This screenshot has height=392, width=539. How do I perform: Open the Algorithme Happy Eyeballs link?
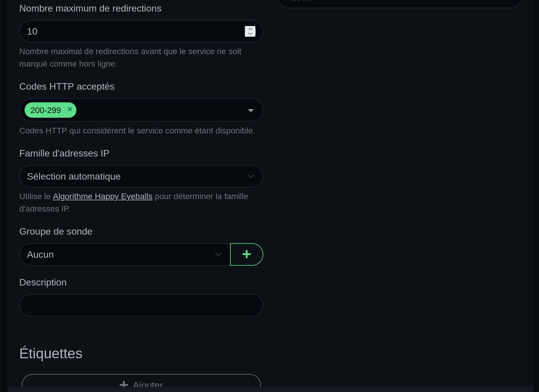click(102, 196)
